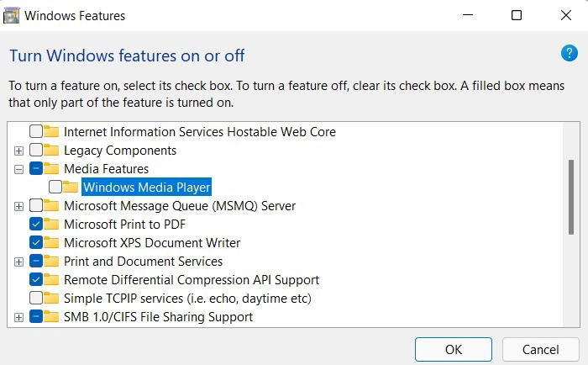The width and height of the screenshot is (588, 365).
Task: Click the Cancel button
Action: [541, 350]
